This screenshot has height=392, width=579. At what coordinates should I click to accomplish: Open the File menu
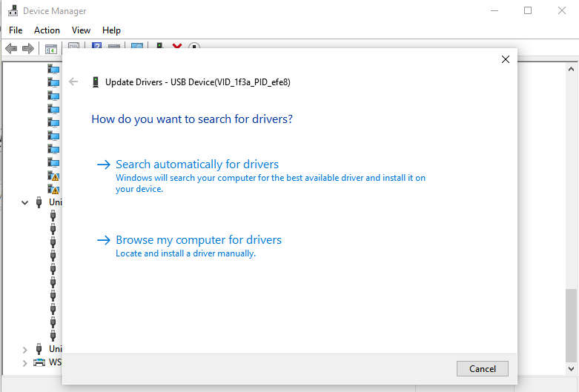tap(16, 30)
